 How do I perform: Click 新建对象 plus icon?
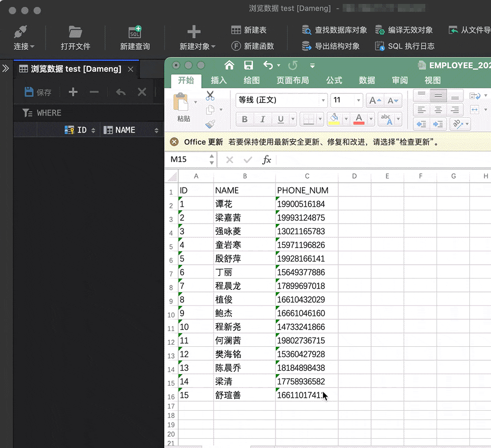pyautogui.click(x=194, y=31)
